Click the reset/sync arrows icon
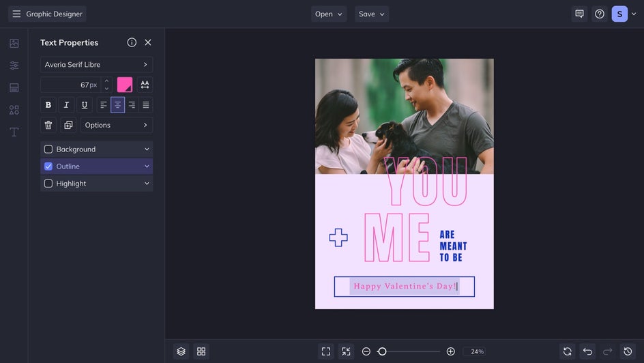 [x=567, y=351]
